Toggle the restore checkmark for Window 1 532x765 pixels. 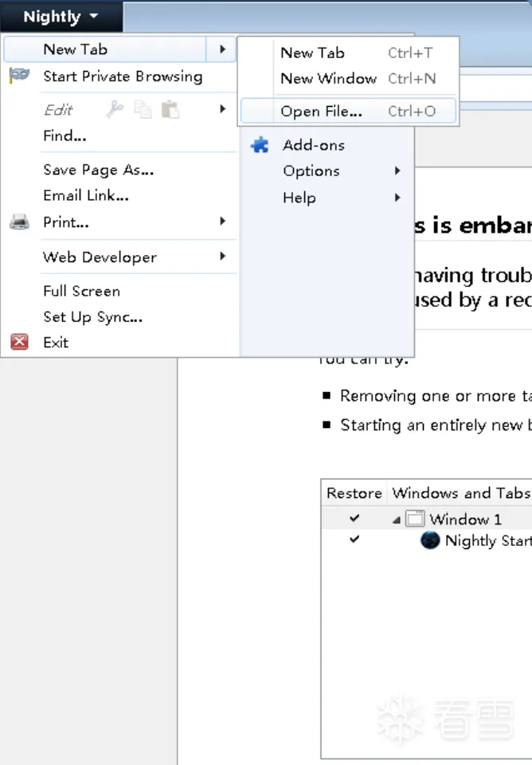pos(354,518)
